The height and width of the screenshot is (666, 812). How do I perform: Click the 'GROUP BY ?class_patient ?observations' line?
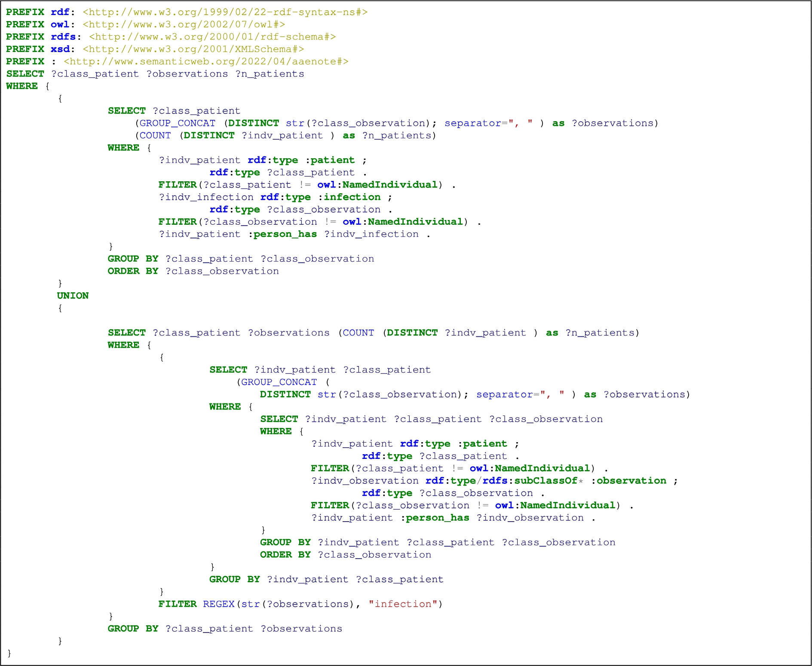coord(225,629)
